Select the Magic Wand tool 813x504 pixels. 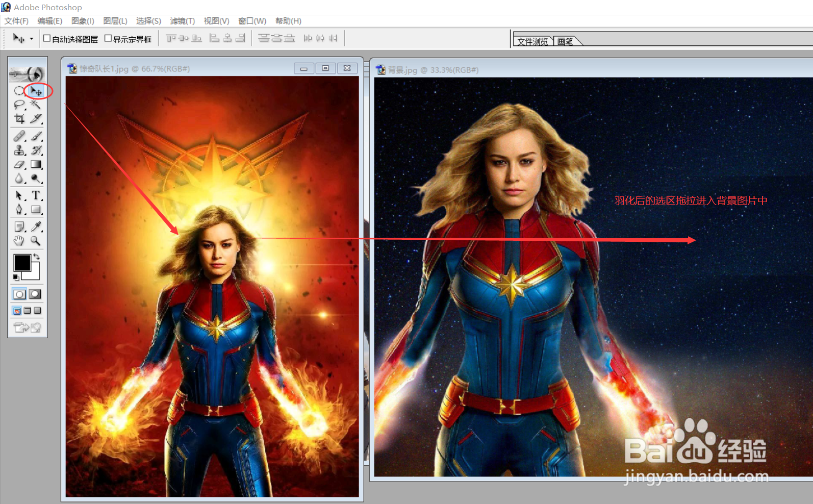(x=36, y=105)
